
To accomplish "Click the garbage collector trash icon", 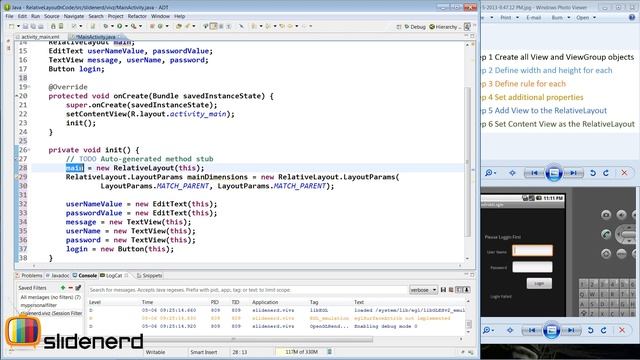I will pyautogui.click(x=330, y=352).
